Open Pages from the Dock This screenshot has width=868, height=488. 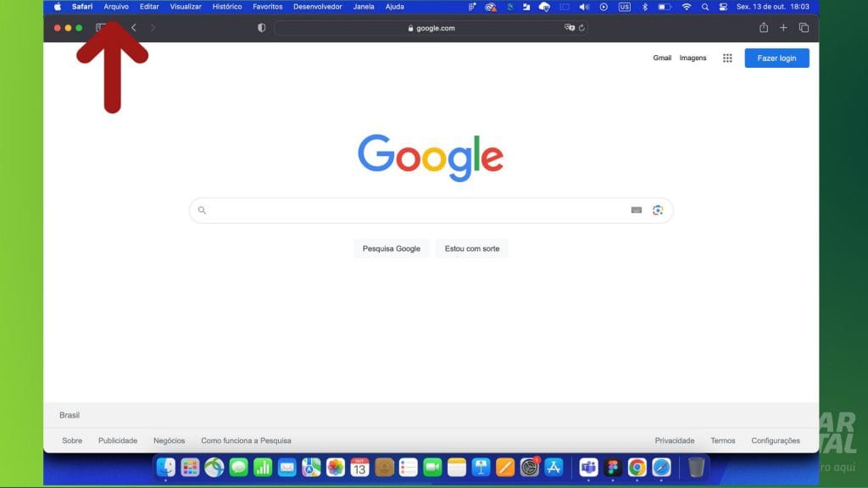pos(505,468)
